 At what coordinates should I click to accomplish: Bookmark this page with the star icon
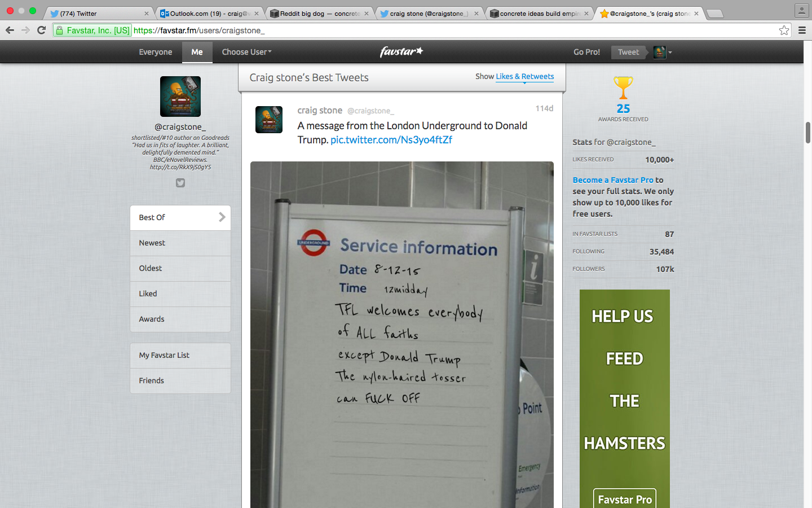(784, 30)
